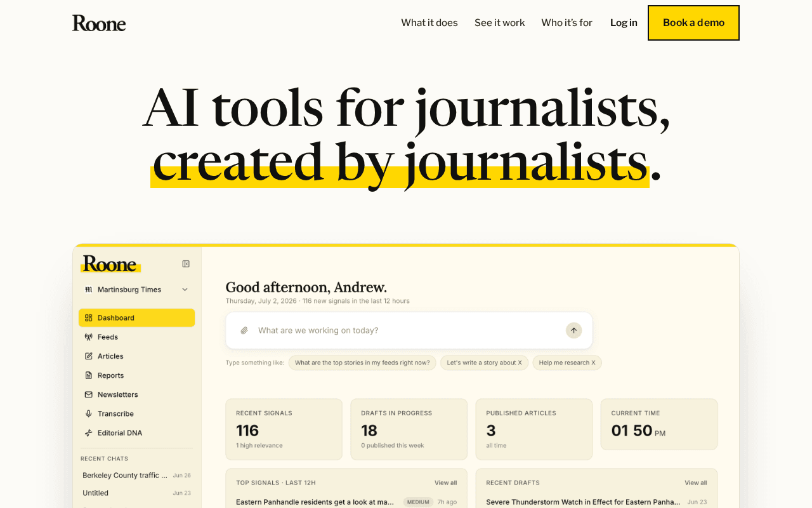Click the Martinsburg Times organization icon

(88, 290)
